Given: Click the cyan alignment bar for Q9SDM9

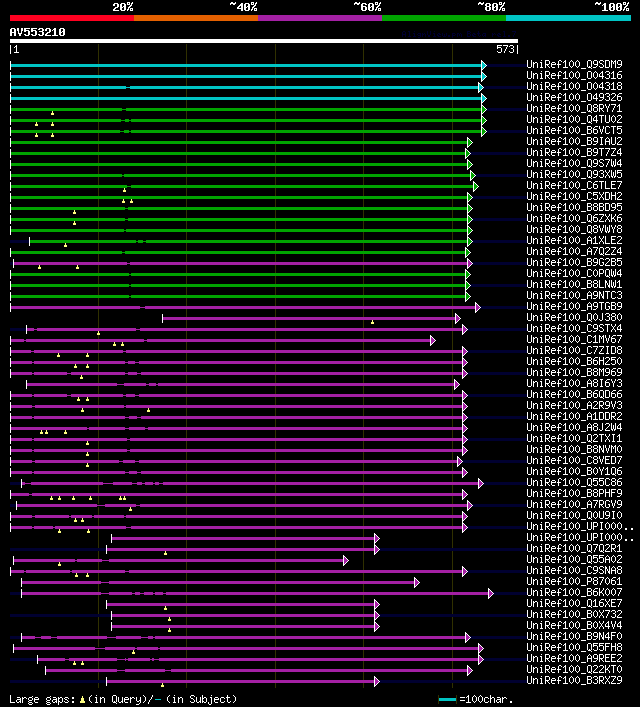Looking at the screenshot, I should pyautogui.click(x=246, y=65).
